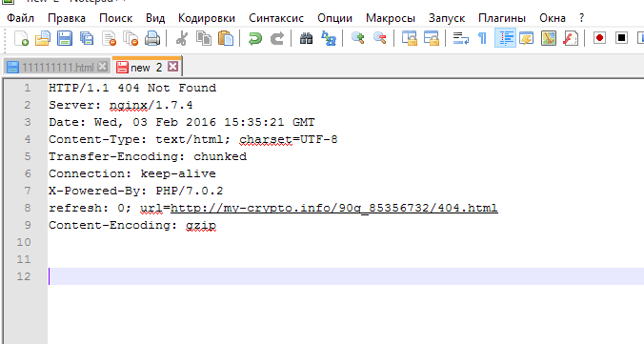The image size is (644, 344).
Task: Open the Опции menu
Action: coord(334,18)
